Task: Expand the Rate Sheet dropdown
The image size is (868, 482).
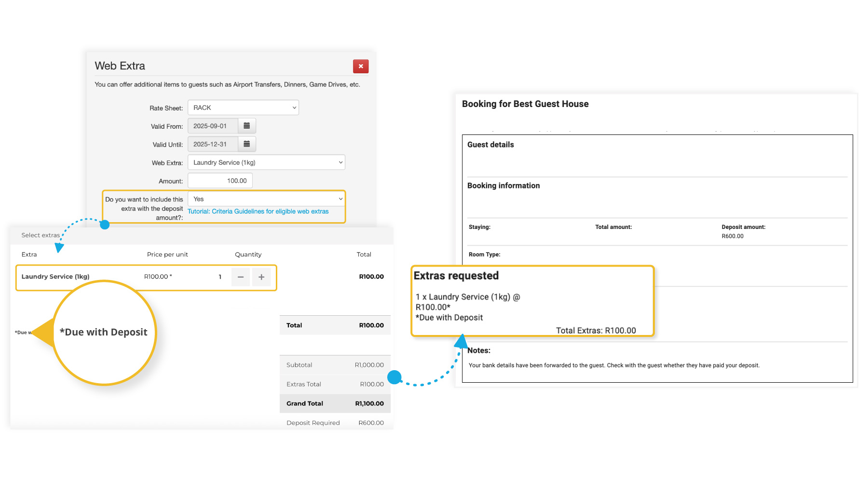Action: point(243,107)
